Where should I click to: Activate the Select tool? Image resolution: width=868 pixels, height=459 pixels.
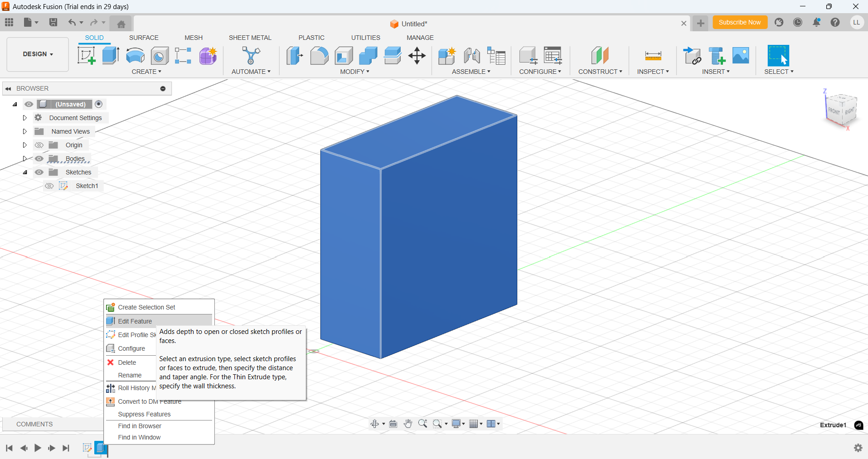click(778, 56)
